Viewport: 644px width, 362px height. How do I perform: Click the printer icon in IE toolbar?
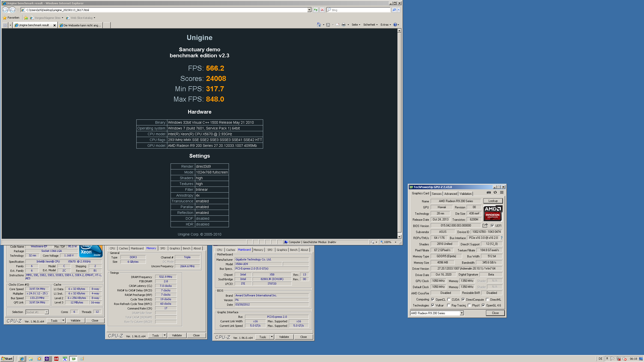click(x=343, y=25)
